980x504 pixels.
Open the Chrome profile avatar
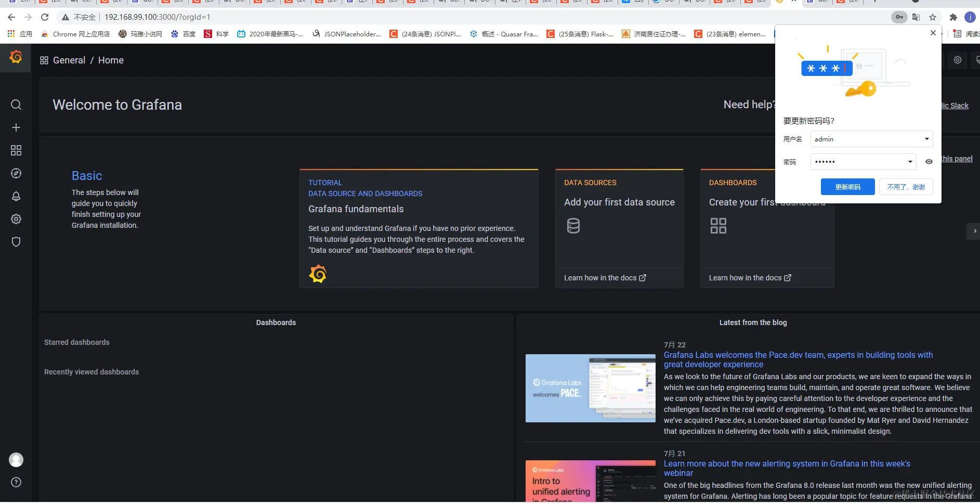point(970,17)
